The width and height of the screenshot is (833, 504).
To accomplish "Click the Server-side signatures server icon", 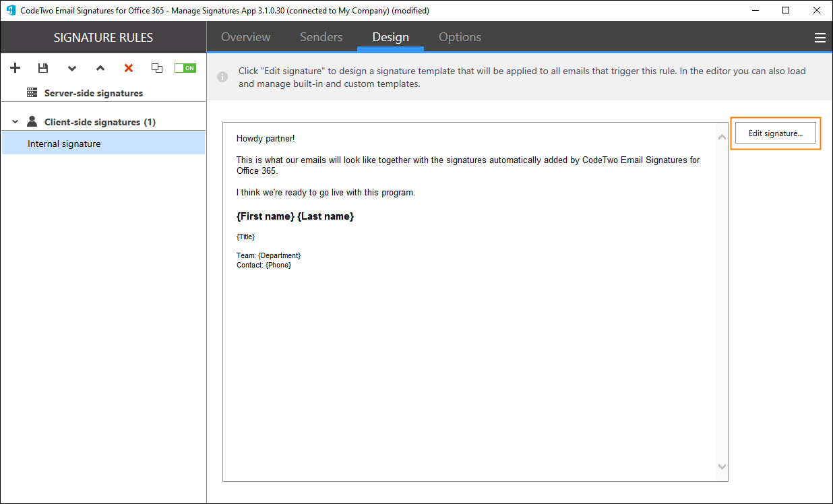I will coord(31,92).
